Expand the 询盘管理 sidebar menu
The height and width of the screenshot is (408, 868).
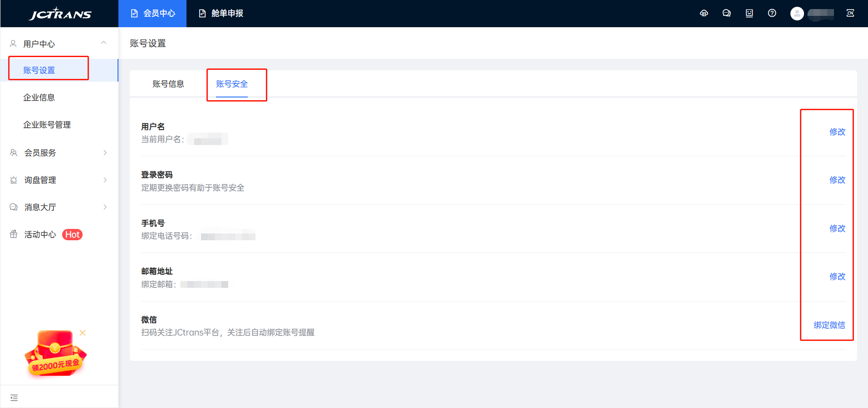(59, 180)
